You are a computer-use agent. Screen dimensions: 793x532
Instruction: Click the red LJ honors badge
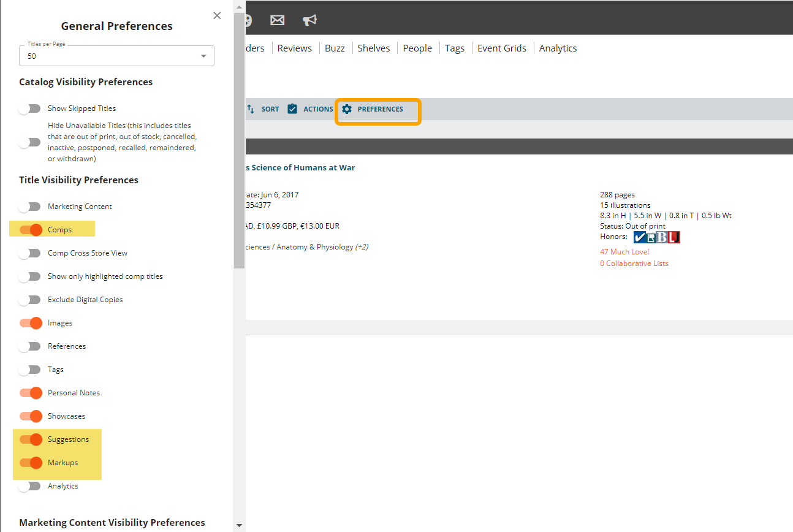click(x=674, y=237)
